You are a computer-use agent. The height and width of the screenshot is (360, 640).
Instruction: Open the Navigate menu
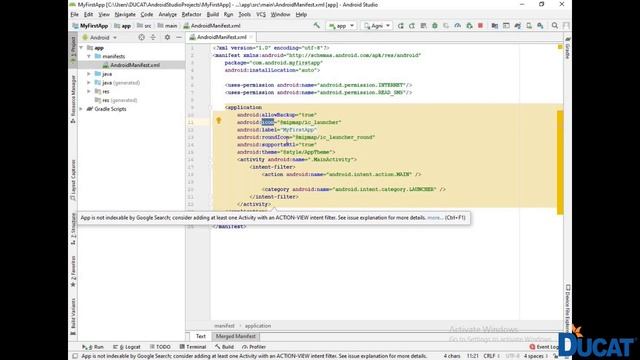[125, 14]
